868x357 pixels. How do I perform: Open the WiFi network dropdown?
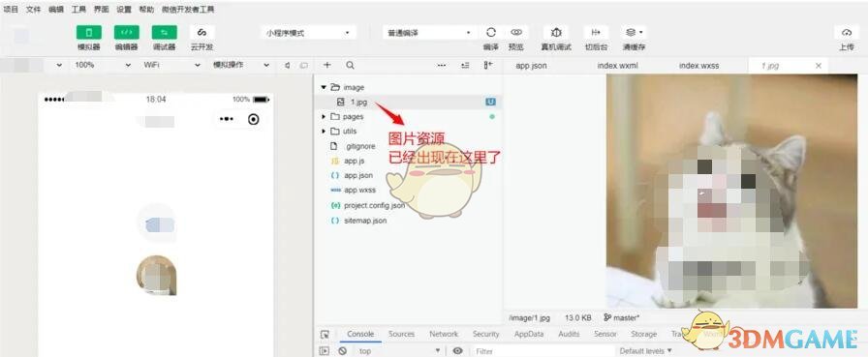tap(171, 65)
